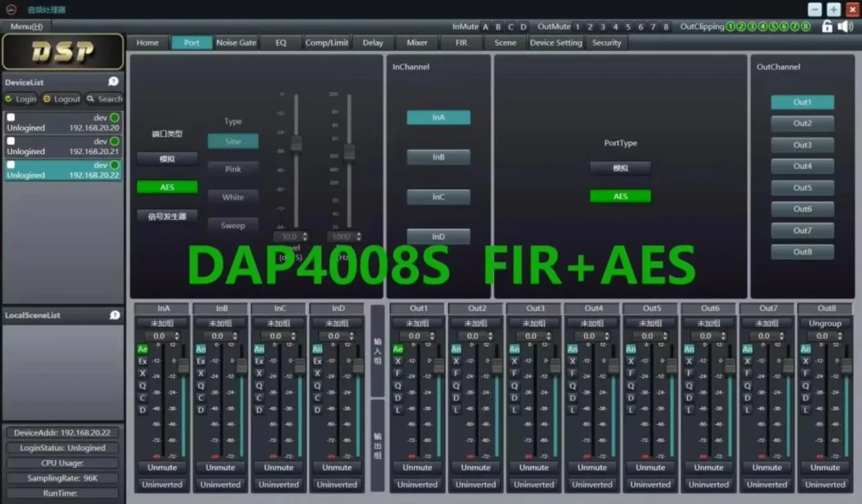Select the Ae source icon on InA channel
Viewport: 862px width, 504px height.
pyautogui.click(x=142, y=349)
